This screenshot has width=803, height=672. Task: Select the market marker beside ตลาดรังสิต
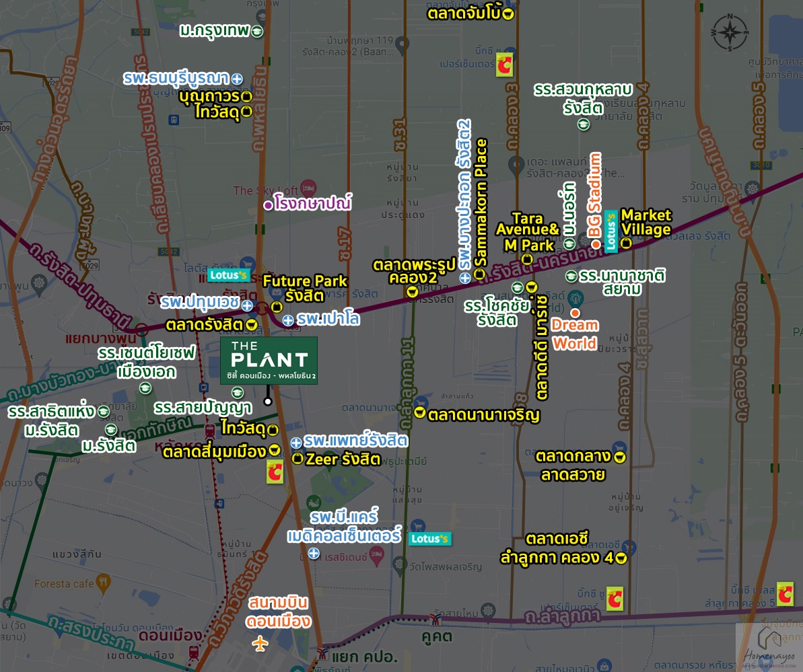(x=251, y=324)
